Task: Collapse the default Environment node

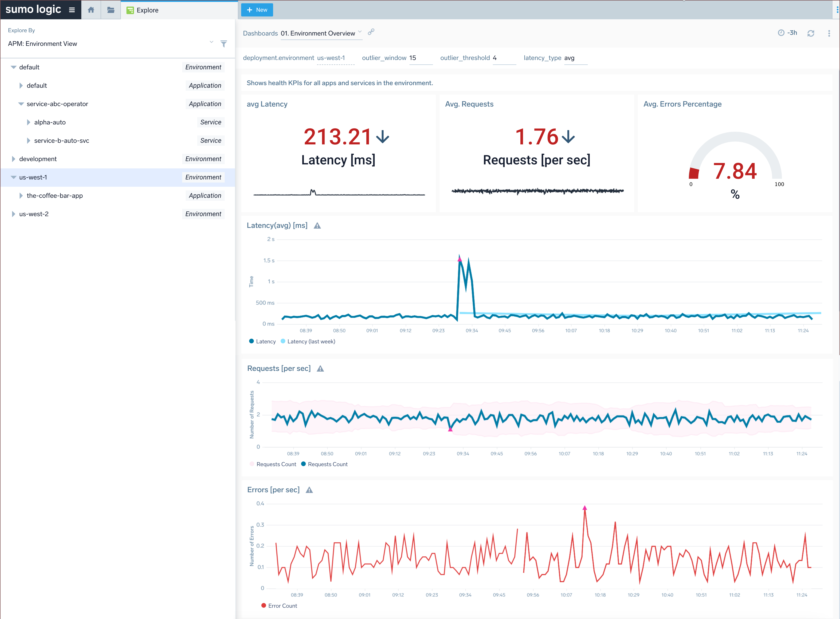Action: (x=13, y=67)
